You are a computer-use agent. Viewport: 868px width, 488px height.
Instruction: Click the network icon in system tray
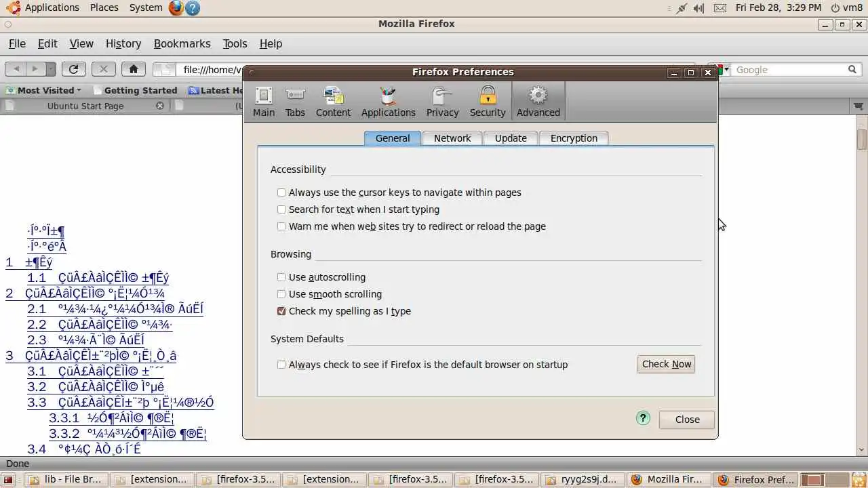[681, 8]
